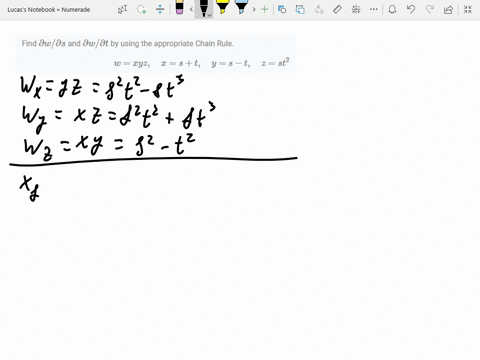Show next pens with right chevron
The width and height of the screenshot is (480, 360).
coord(254,9)
